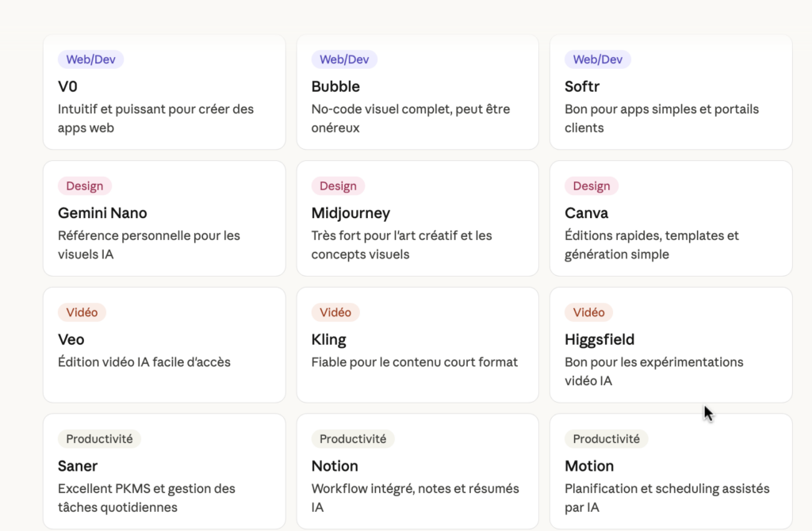Select the Kling card title
This screenshot has height=531, width=812.
(x=329, y=340)
